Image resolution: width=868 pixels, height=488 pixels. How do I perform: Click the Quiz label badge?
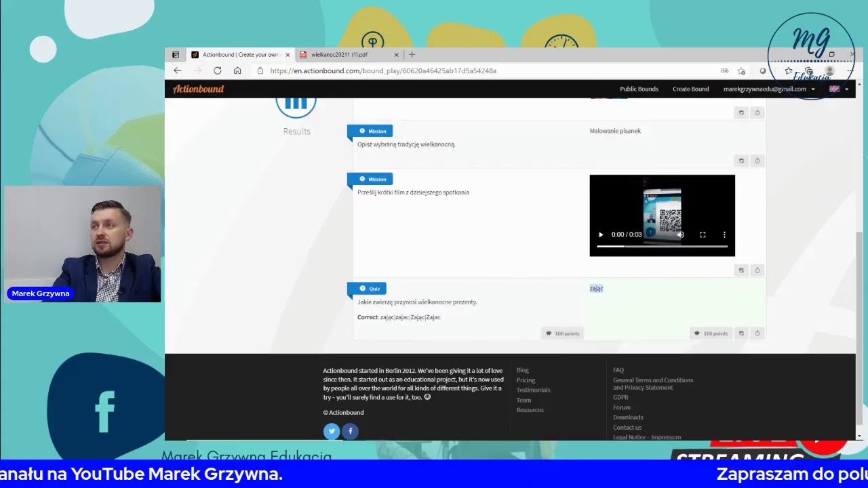[x=367, y=289]
